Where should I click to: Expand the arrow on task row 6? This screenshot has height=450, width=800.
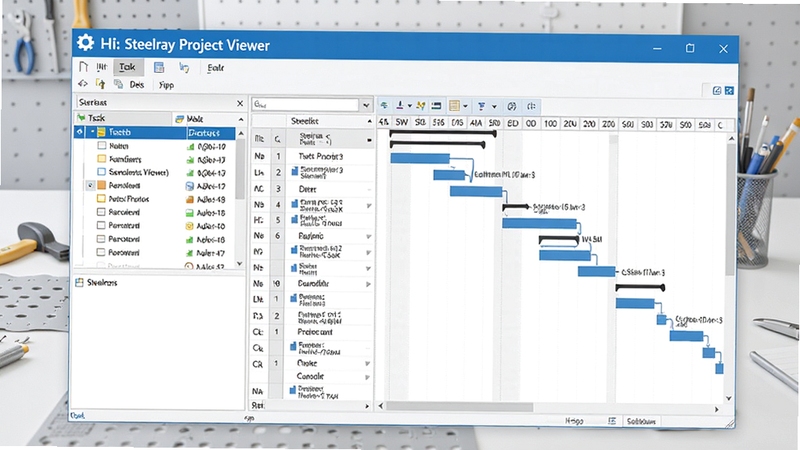(x=368, y=237)
